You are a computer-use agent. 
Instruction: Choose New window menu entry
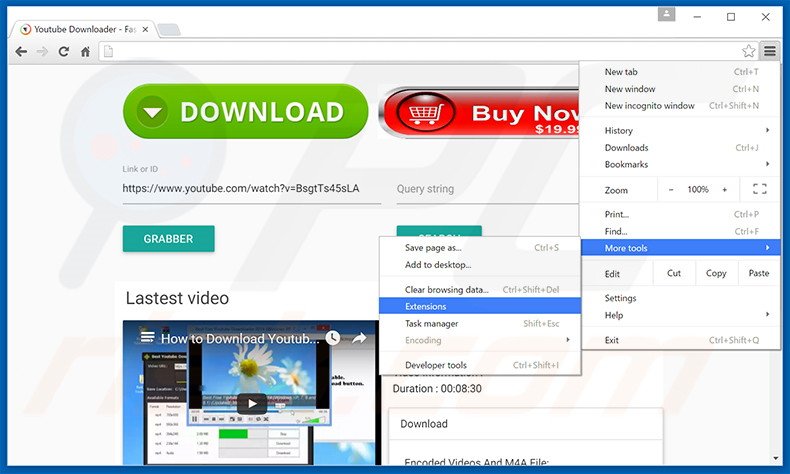tap(681, 89)
